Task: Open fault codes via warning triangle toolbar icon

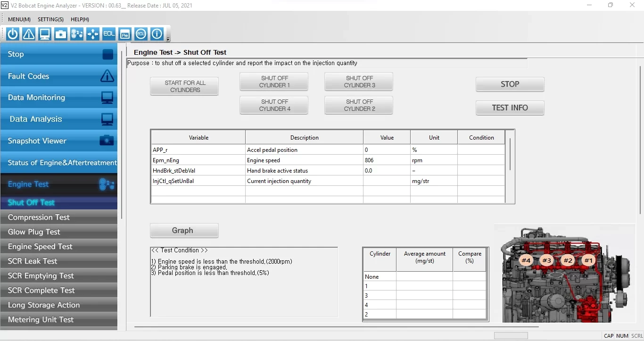Action: pyautogui.click(x=29, y=34)
